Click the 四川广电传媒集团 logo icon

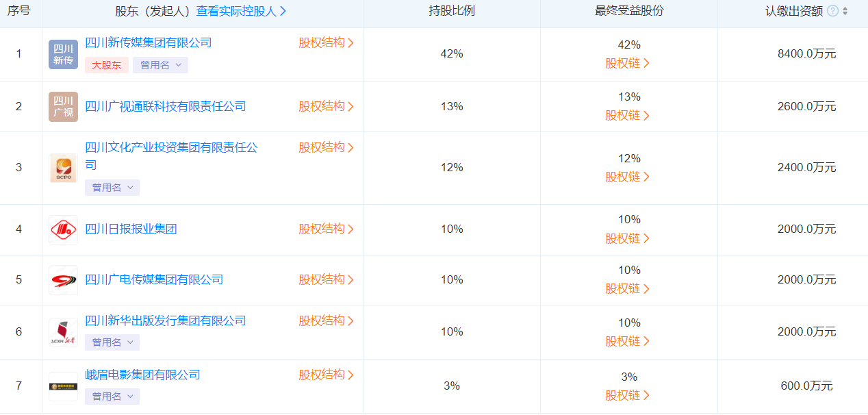click(63, 279)
